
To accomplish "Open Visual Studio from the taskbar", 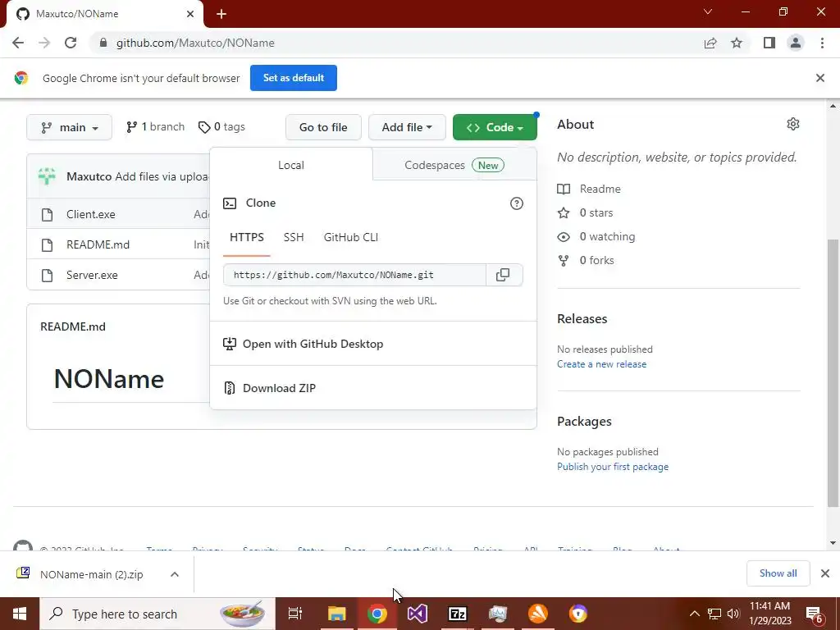I will [x=418, y=614].
